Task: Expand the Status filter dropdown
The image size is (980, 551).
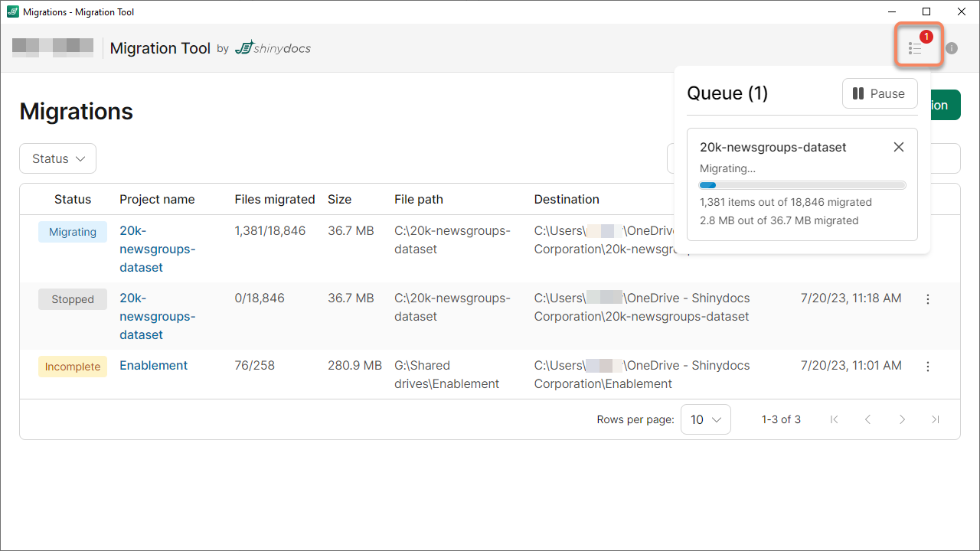Action: tap(57, 158)
